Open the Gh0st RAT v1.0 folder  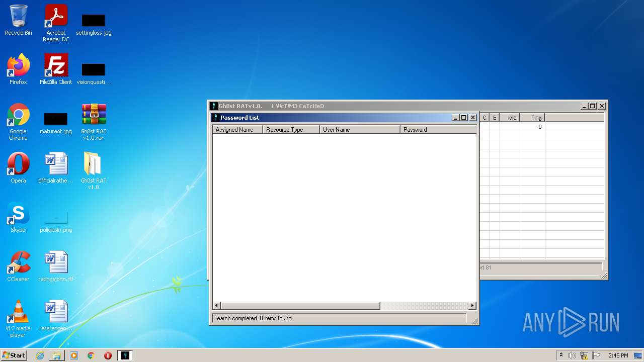(94, 171)
